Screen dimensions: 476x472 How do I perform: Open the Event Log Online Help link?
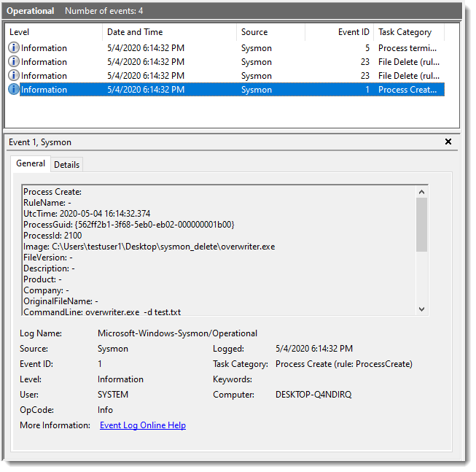143,425
